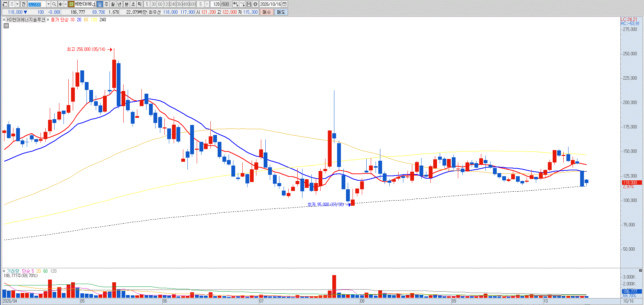The image size is (644, 305).
Task: Select the 600 interval preset
Action: [193, 4]
